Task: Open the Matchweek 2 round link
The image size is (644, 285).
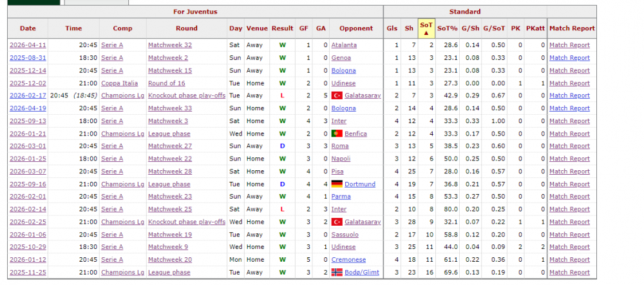Action: coord(168,57)
